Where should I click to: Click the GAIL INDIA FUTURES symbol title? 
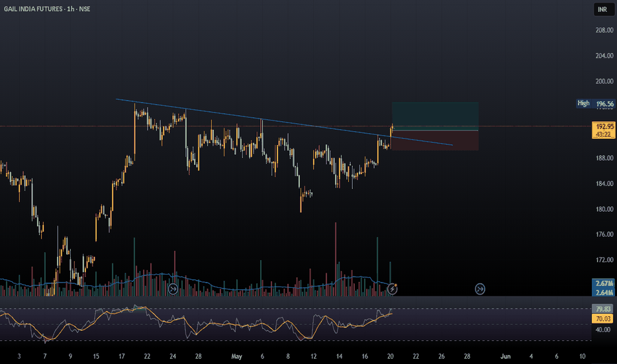[33, 9]
